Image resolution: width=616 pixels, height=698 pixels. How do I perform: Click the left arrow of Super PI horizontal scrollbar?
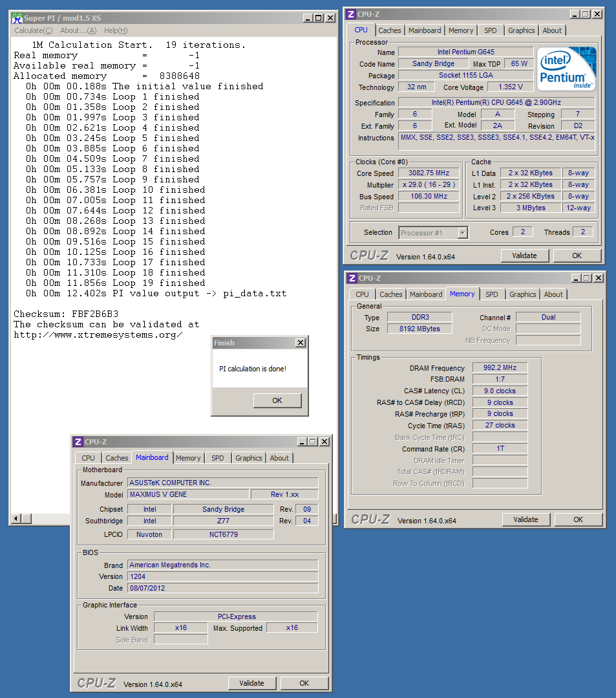tap(16, 519)
